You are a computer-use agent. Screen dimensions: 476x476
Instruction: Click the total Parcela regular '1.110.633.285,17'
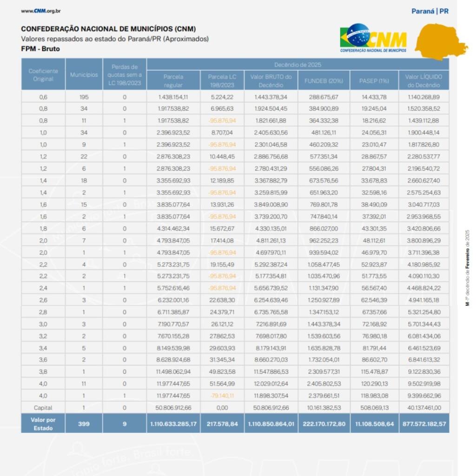tap(173, 424)
